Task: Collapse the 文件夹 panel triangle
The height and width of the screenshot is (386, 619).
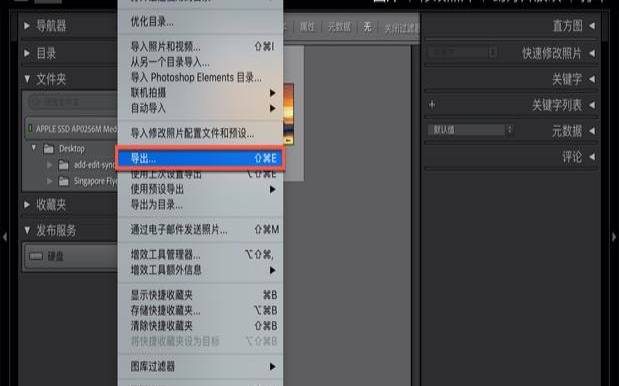Action: tap(27, 79)
